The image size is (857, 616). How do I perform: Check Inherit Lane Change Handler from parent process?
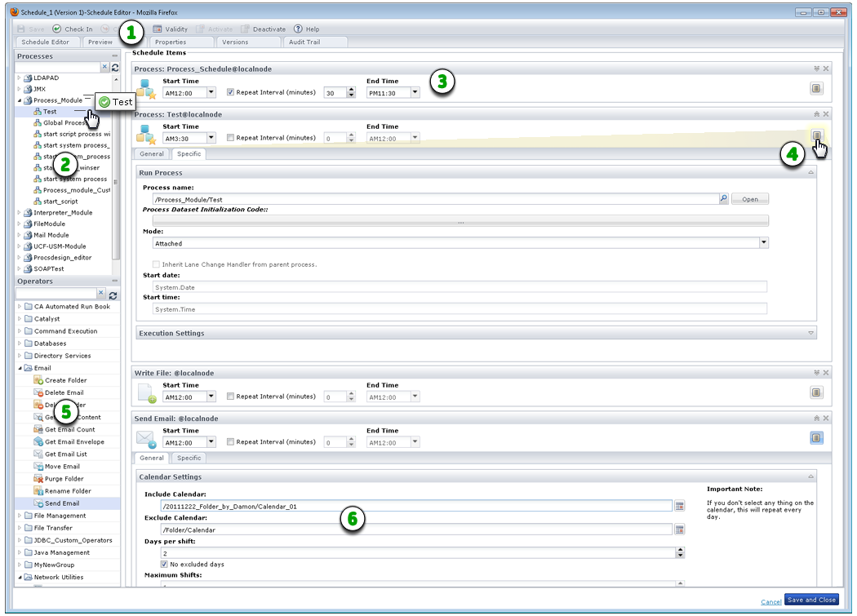tap(156, 263)
